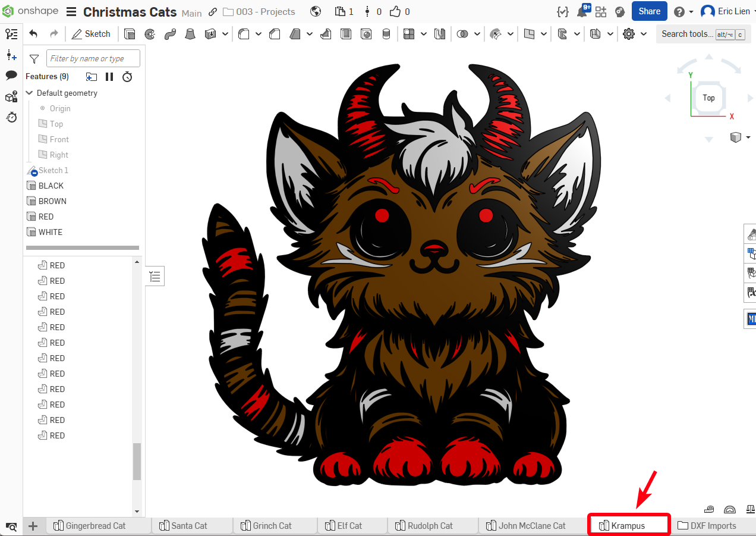
Task: Select the Hole tool
Action: coord(366,34)
